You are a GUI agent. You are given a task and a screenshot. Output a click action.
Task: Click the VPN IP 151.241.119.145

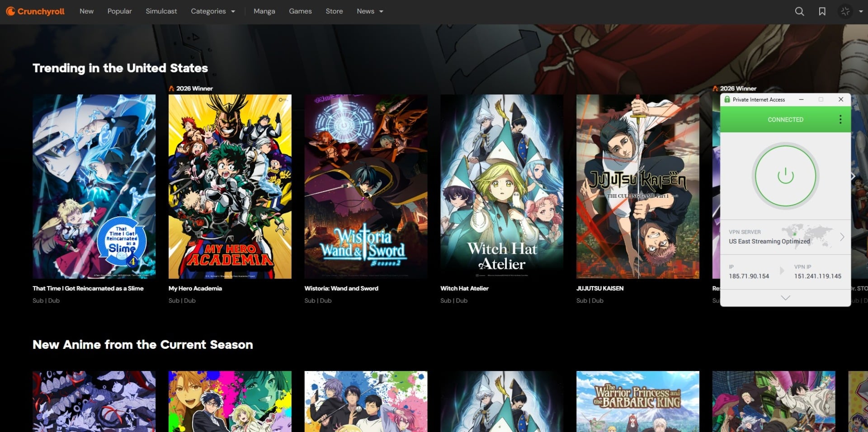[817, 276]
